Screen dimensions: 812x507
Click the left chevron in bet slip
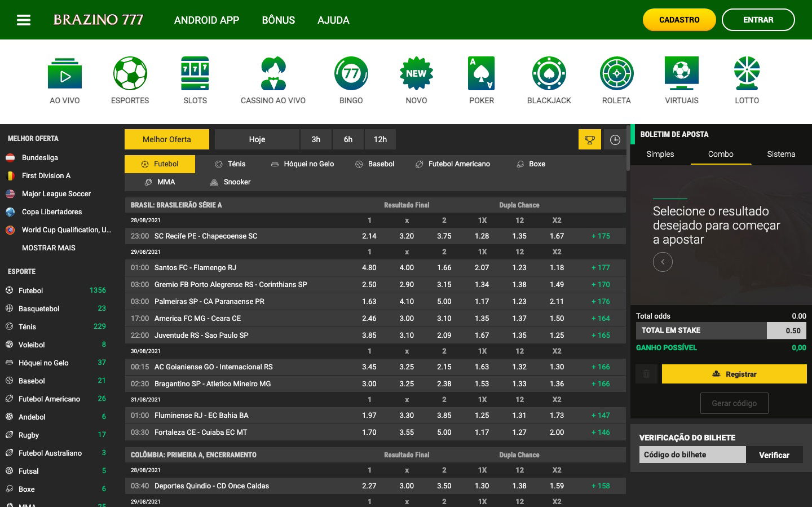pos(663,262)
